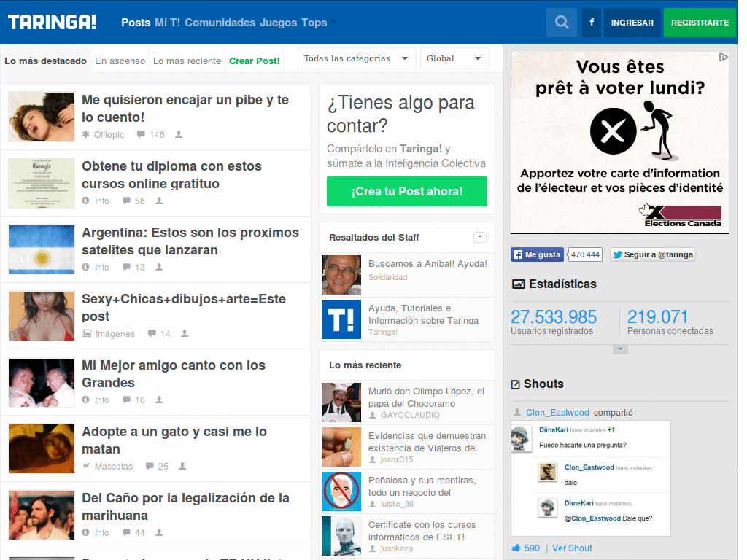This screenshot has width=747, height=560.
Task: Click the Offtopic category icon
Action: [86, 134]
